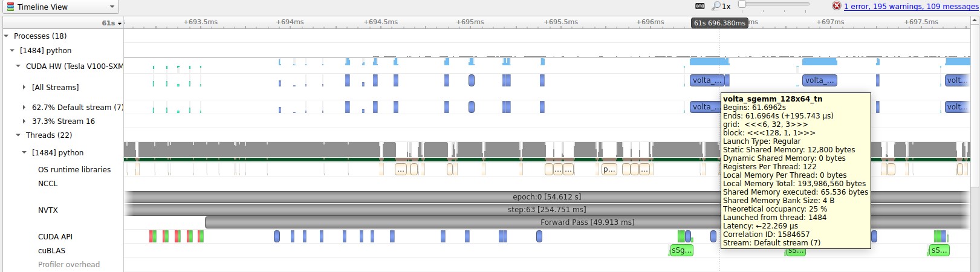Viewport: 980px width, 272px height.
Task: Click the Timeline View list icon
Action: tap(10, 7)
